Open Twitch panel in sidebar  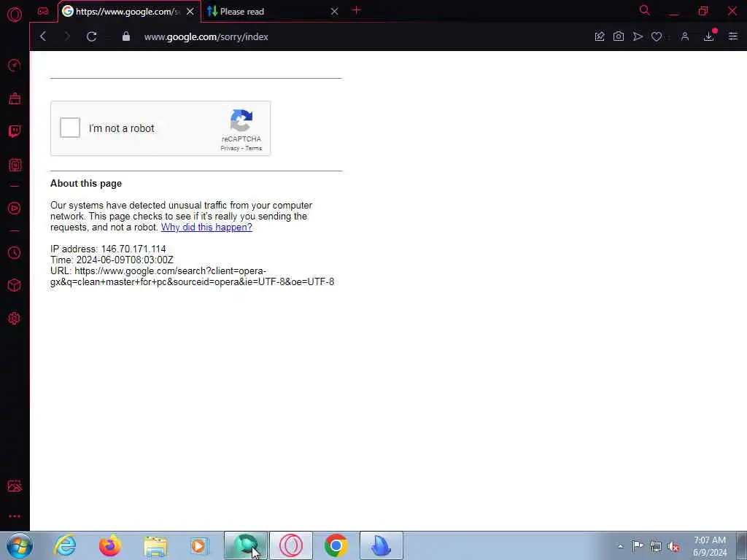15,131
